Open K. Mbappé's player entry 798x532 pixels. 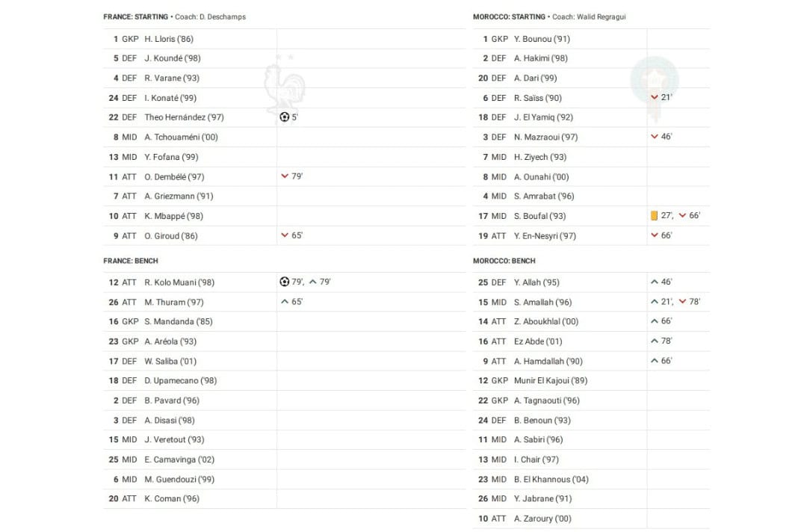point(174,216)
